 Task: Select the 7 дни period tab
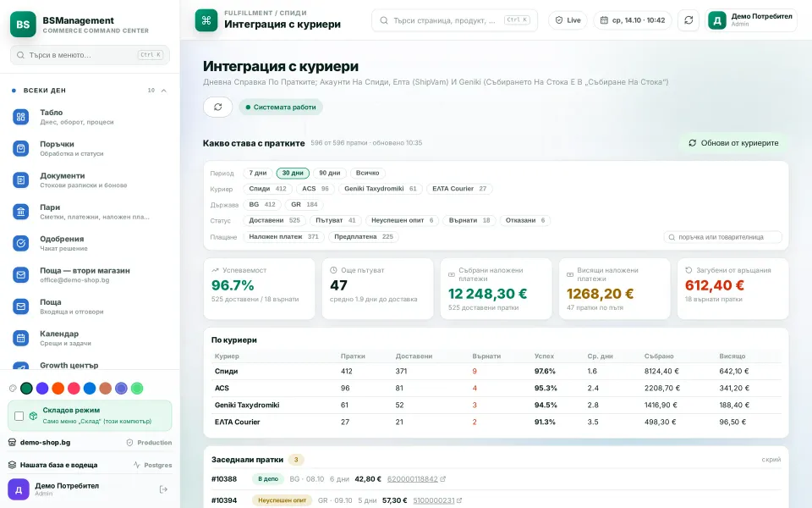tap(258, 173)
